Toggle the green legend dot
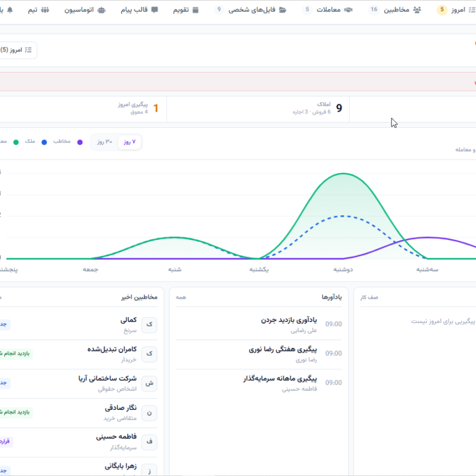476x476 pixels. click(16, 142)
